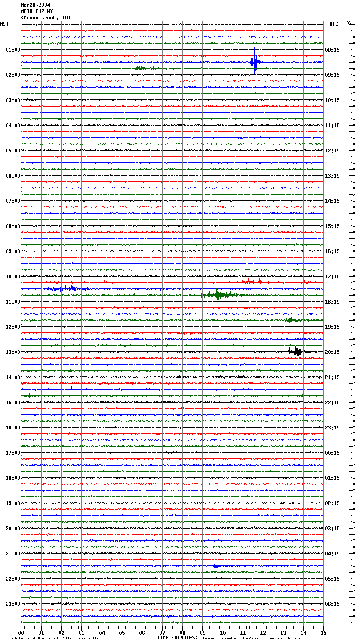
Task: Click the MST column header
Action: [x=4, y=24]
